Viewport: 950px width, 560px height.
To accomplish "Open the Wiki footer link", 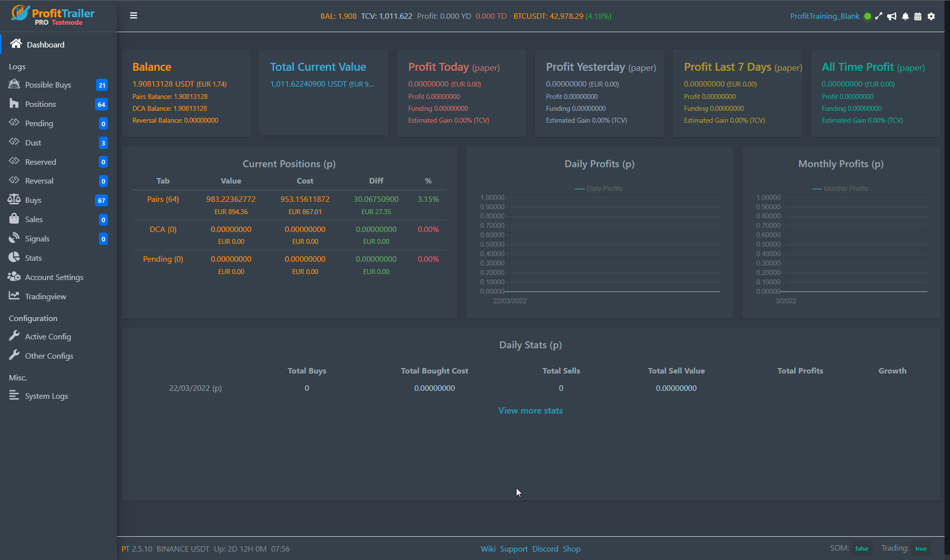I will point(488,549).
